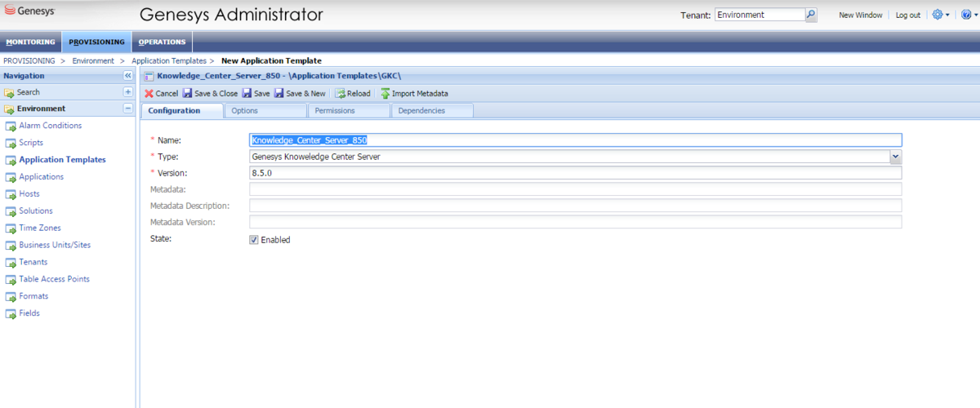Click the Fields folder icon
This screenshot has height=408, width=980.
(x=11, y=314)
